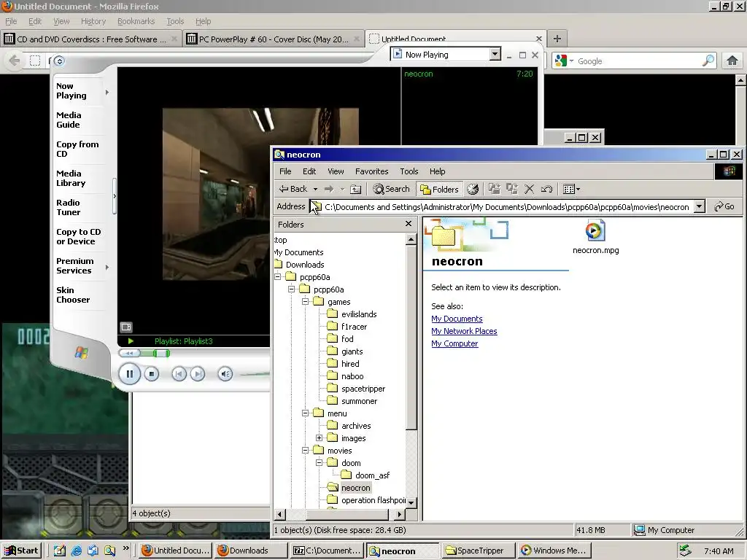Open Search in Explorer toolbar
The width and height of the screenshot is (747, 560).
click(x=391, y=189)
